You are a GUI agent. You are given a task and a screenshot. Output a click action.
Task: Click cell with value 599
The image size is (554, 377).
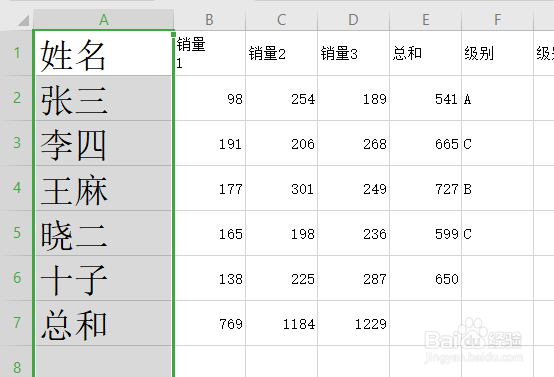(x=425, y=233)
